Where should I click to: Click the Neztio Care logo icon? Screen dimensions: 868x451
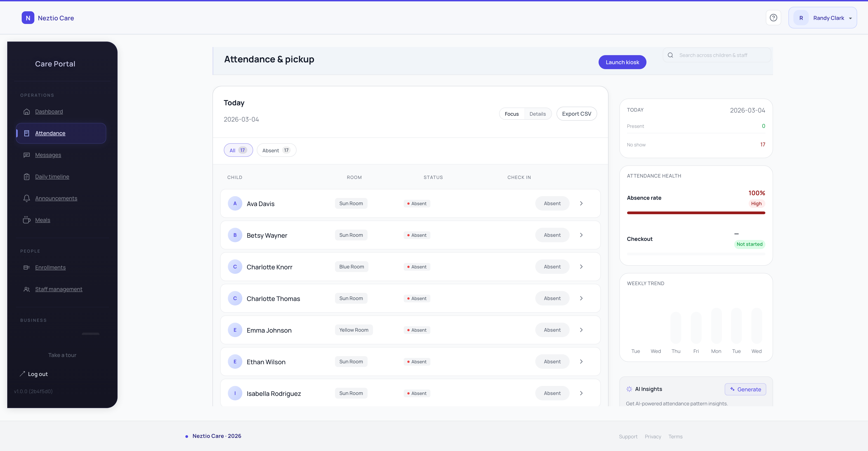28,18
